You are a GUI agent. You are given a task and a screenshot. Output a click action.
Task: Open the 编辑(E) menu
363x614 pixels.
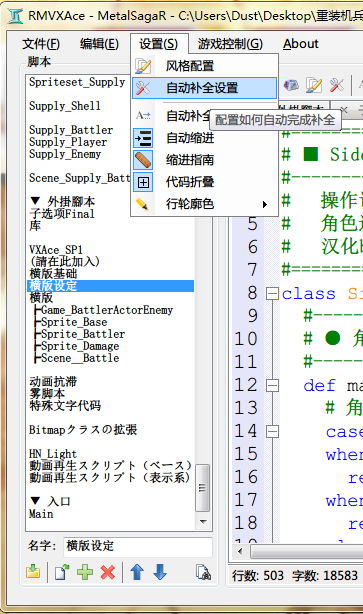tap(99, 44)
